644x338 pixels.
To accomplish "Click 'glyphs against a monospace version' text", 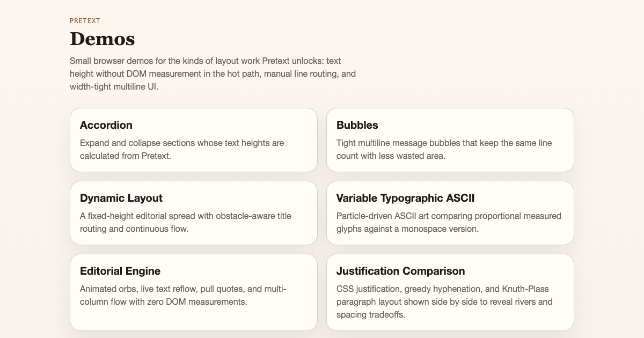I will click(x=407, y=229).
